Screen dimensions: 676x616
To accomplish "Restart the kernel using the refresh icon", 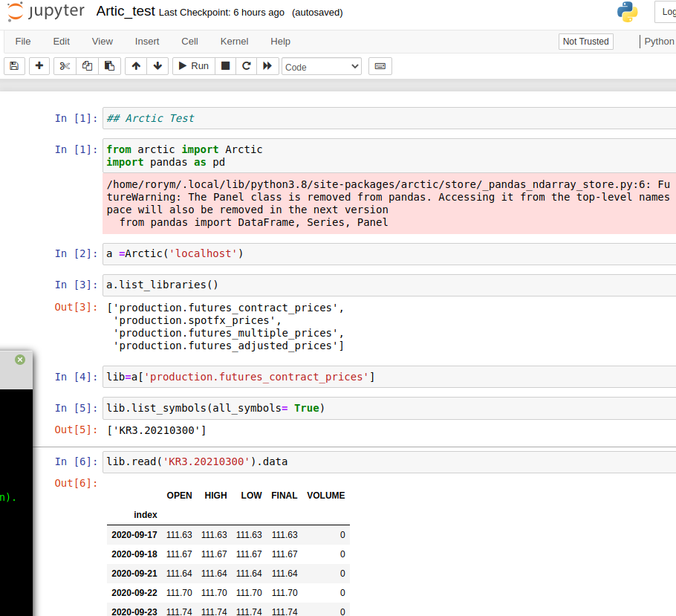I will point(247,66).
